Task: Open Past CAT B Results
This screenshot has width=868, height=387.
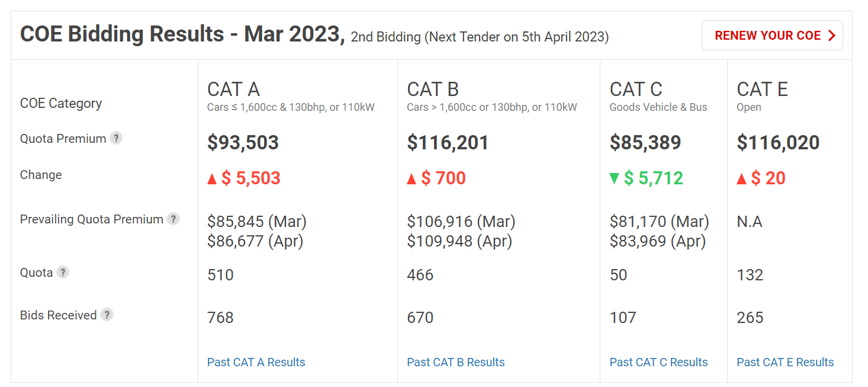Action: [x=455, y=362]
